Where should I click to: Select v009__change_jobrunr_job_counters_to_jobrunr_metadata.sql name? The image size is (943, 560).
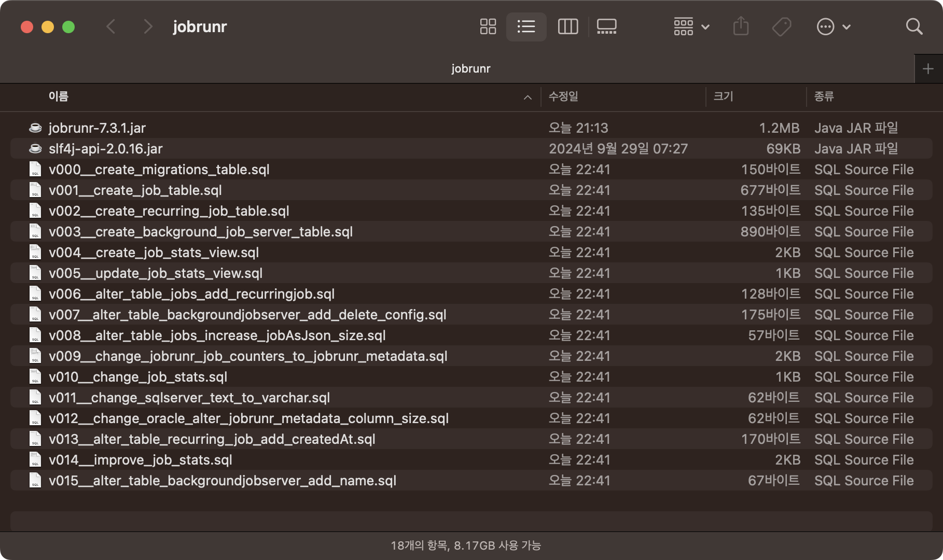click(x=248, y=356)
